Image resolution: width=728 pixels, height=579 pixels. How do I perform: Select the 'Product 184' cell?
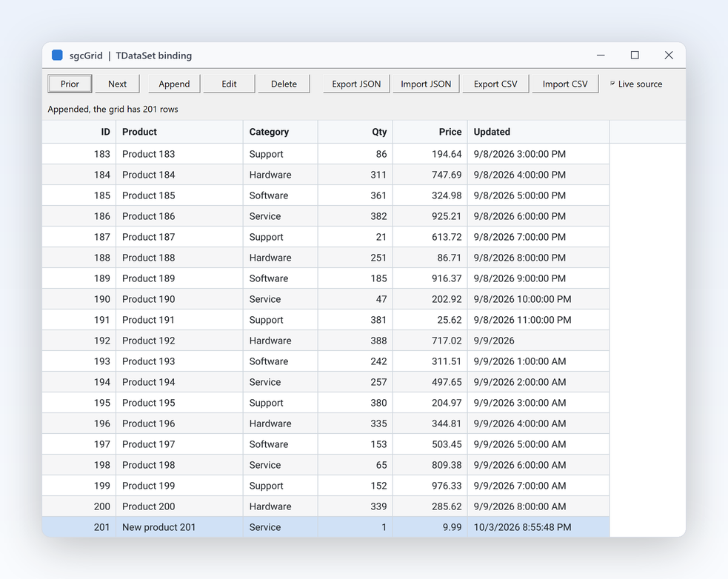click(179, 175)
